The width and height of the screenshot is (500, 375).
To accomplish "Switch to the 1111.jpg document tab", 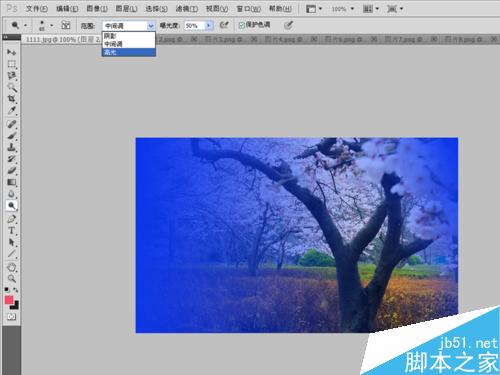I will coord(63,39).
